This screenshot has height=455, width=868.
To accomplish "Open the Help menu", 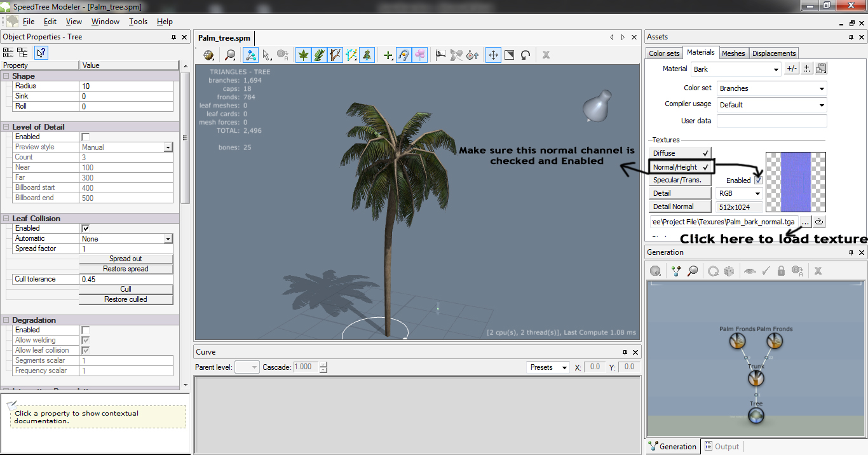I will click(165, 22).
